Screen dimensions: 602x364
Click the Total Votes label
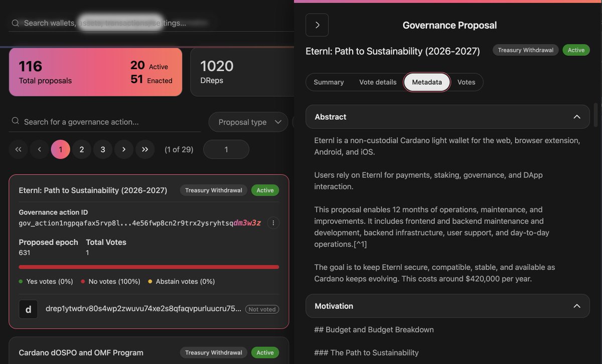106,242
